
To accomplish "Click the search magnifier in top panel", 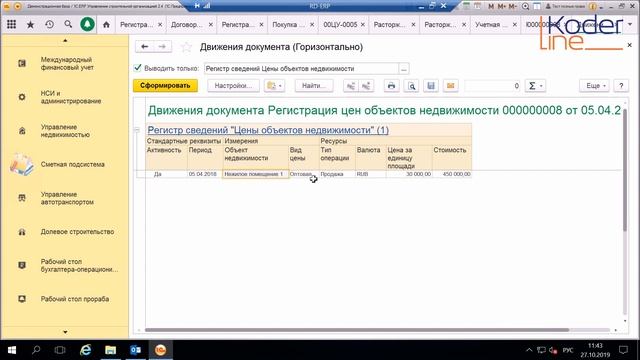I will (x=68, y=24).
